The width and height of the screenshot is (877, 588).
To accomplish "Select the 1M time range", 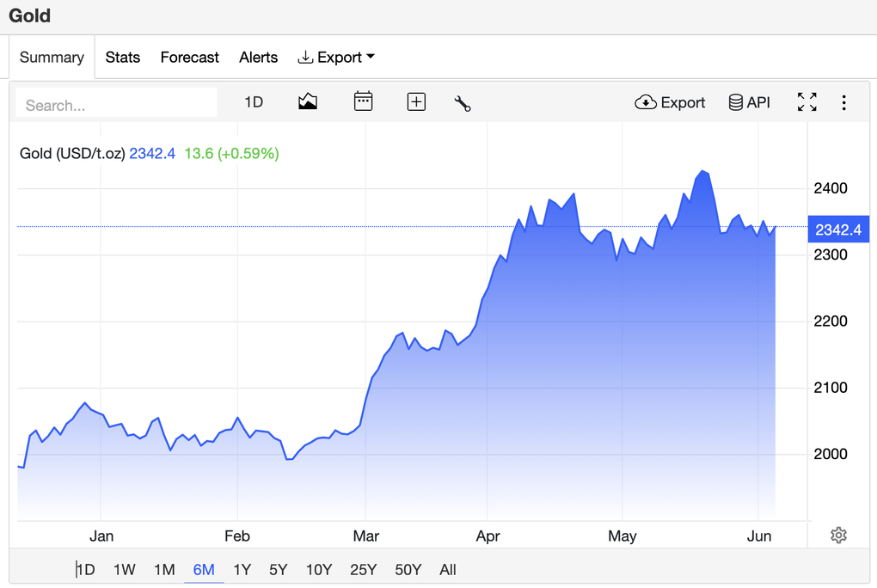I will pyautogui.click(x=164, y=570).
